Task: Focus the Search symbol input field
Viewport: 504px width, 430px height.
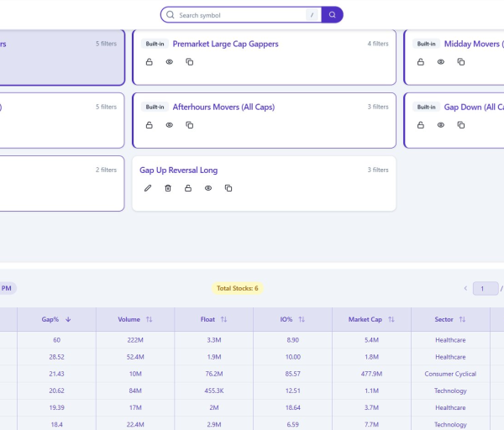Action: (239, 15)
